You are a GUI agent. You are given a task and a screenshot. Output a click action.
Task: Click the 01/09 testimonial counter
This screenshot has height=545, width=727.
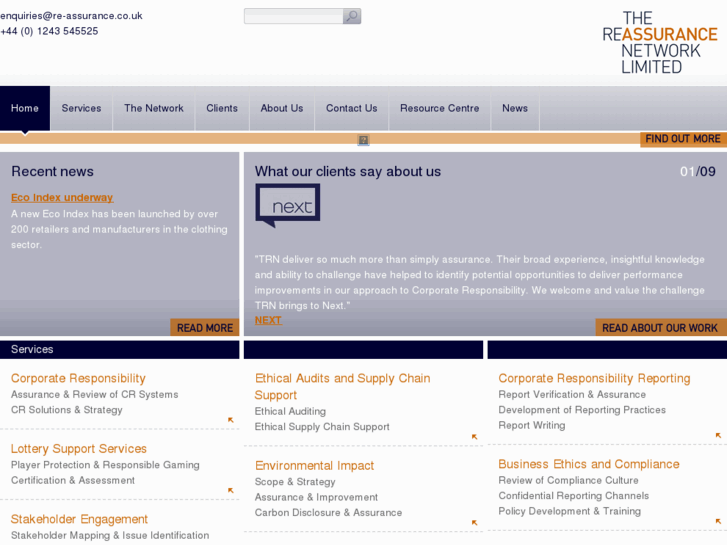coord(698,172)
